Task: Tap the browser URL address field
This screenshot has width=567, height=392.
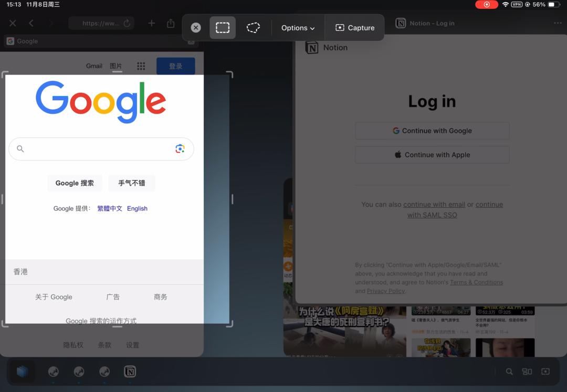Action: [101, 24]
